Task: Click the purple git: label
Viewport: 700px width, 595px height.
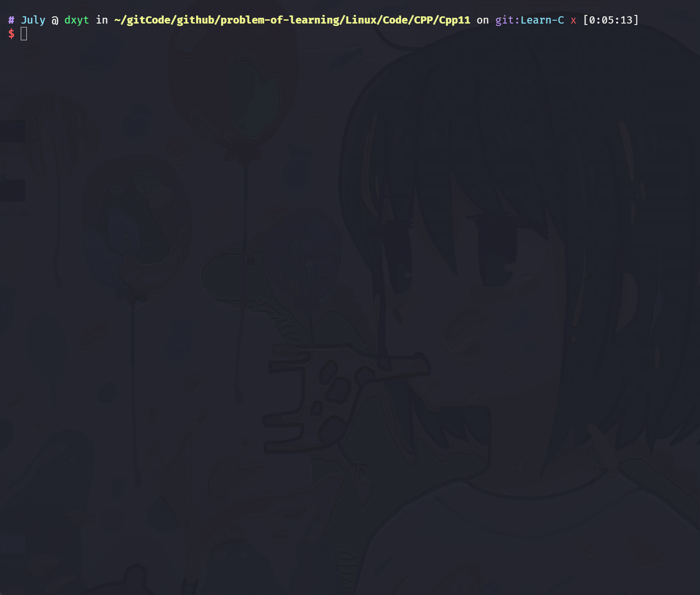Action: 507,20
